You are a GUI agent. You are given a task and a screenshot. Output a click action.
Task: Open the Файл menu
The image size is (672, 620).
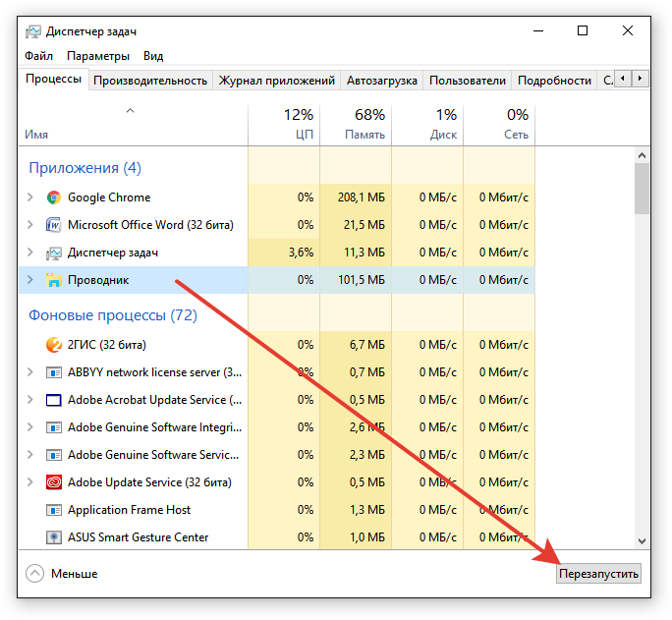tap(38, 56)
